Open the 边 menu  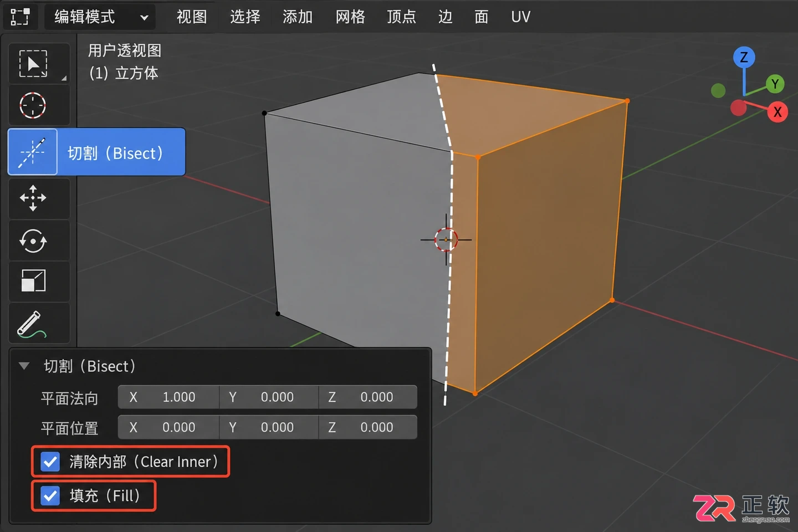[446, 17]
